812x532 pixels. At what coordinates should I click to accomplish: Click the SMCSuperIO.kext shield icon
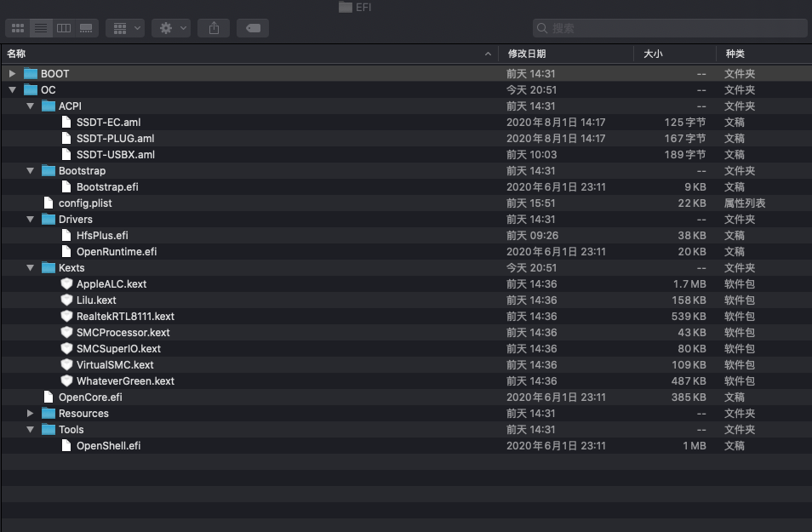66,349
